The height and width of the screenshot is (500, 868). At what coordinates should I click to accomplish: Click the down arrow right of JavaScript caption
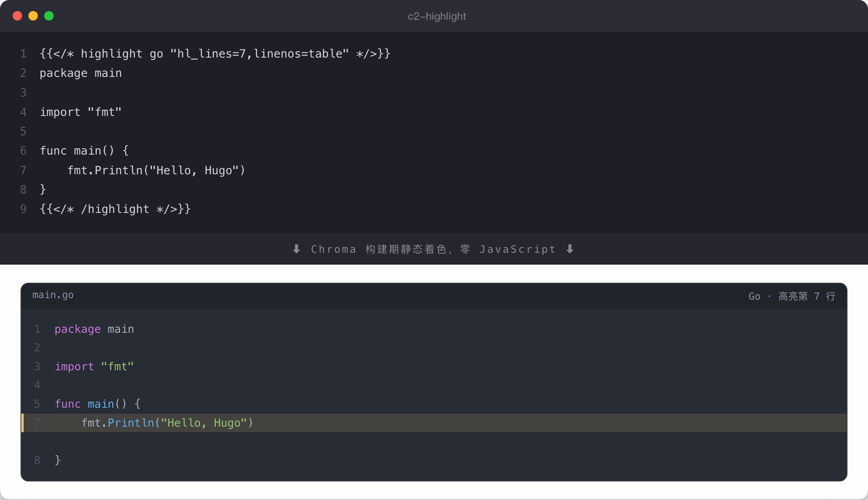tap(570, 249)
